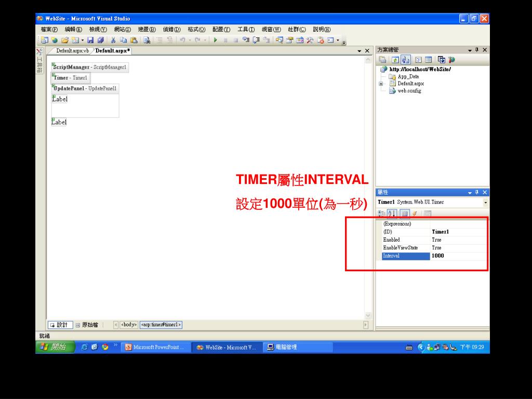Screen dimensions: 532x399
Task: Click the Open File folder icon
Action: [x=65, y=40]
